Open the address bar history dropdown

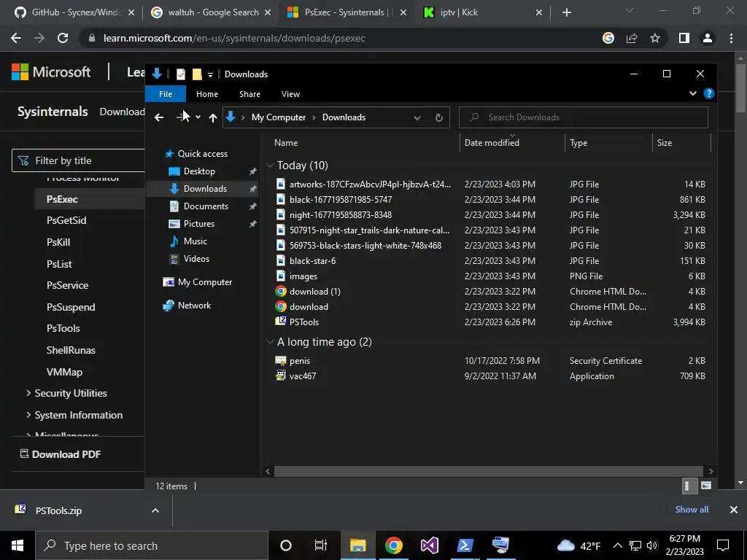pos(417,117)
